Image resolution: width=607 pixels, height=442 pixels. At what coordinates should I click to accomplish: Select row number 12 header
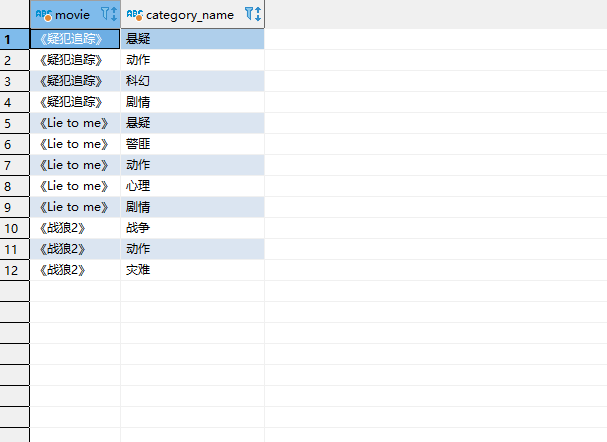(x=15, y=270)
